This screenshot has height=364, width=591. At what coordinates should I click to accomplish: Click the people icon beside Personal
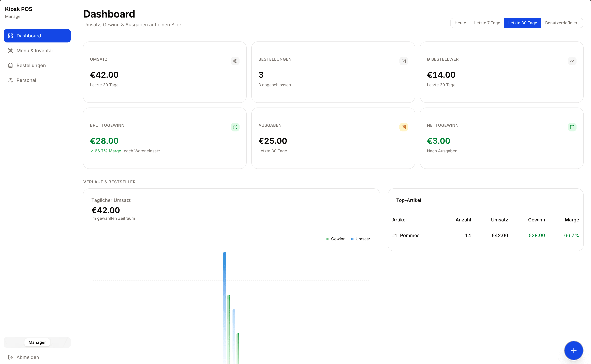pos(10,80)
